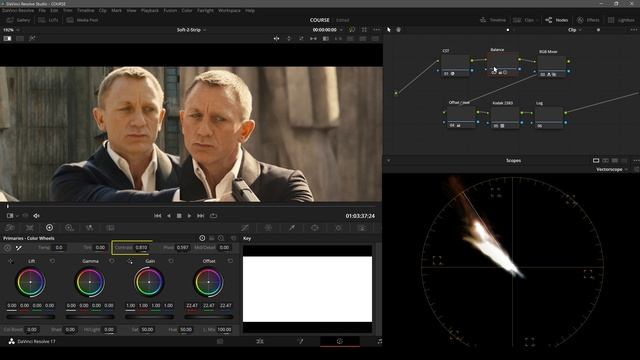Open the viewer mode dropdown arrow

(x=17, y=216)
